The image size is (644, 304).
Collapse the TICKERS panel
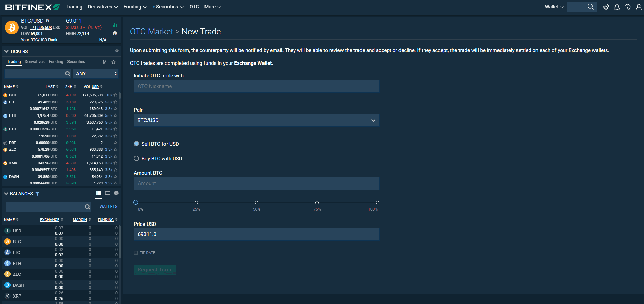[x=6, y=51]
